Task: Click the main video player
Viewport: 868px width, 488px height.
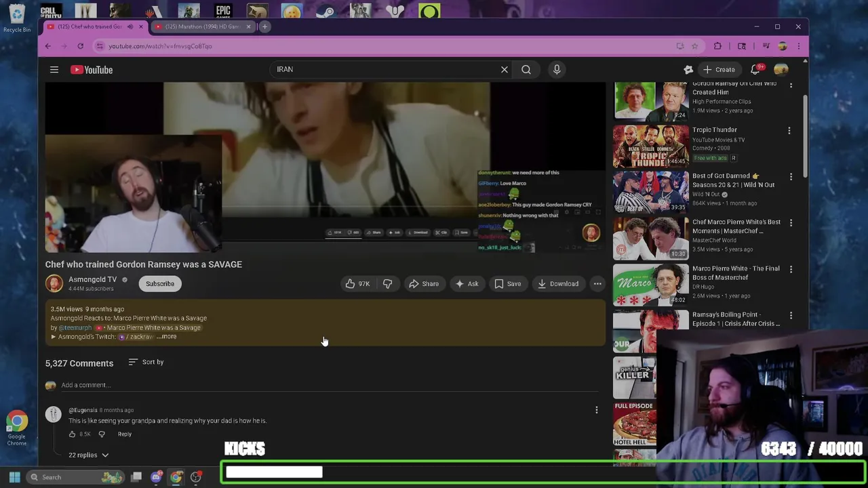Action: coord(325,167)
